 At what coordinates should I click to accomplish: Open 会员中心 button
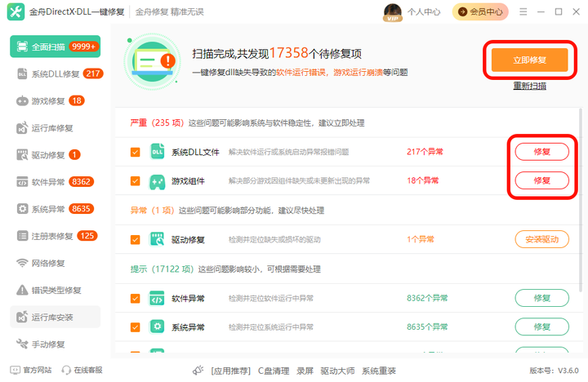tap(480, 12)
